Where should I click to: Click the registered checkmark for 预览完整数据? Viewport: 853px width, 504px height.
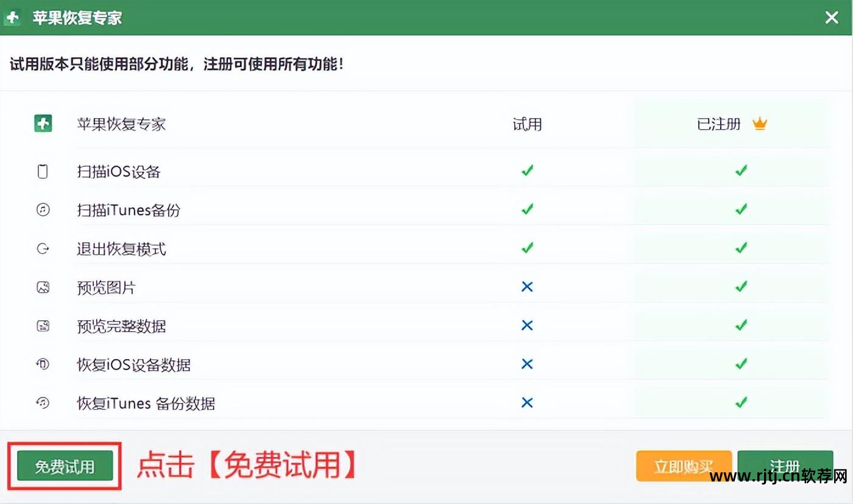tap(741, 325)
